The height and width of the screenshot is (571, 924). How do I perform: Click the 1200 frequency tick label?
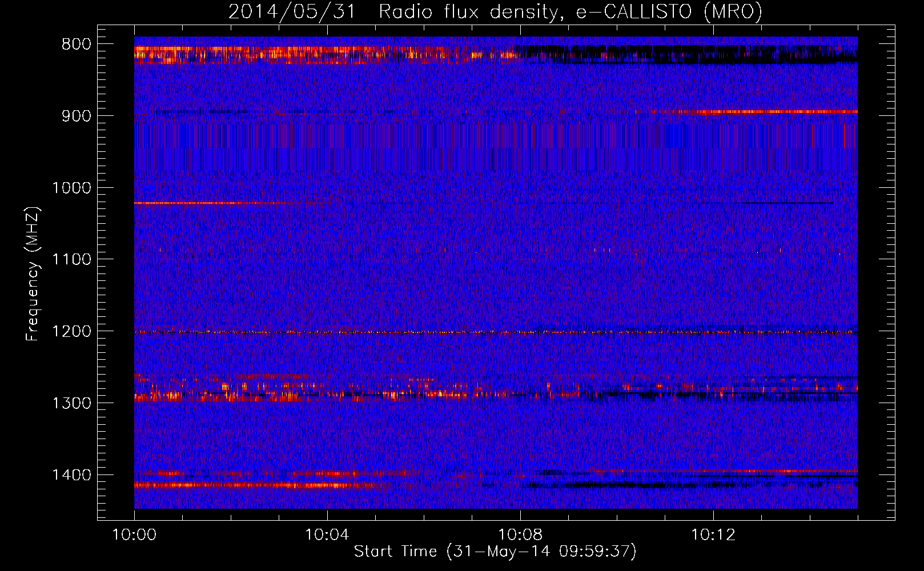click(x=71, y=331)
